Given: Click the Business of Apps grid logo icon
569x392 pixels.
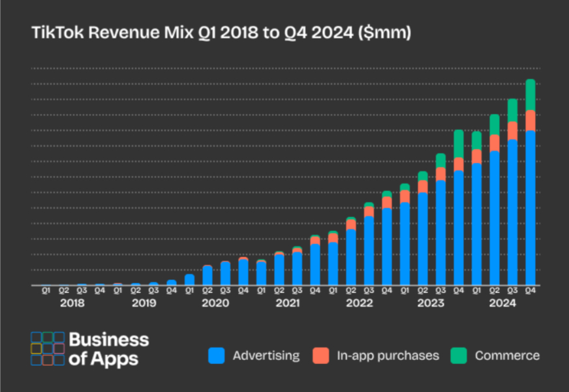Looking at the screenshot, I should (x=48, y=348).
